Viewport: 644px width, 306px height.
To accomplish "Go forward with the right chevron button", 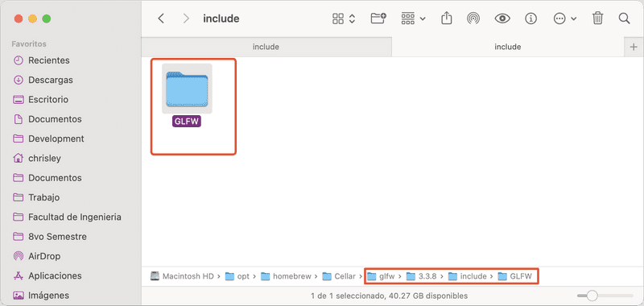I will [186, 19].
